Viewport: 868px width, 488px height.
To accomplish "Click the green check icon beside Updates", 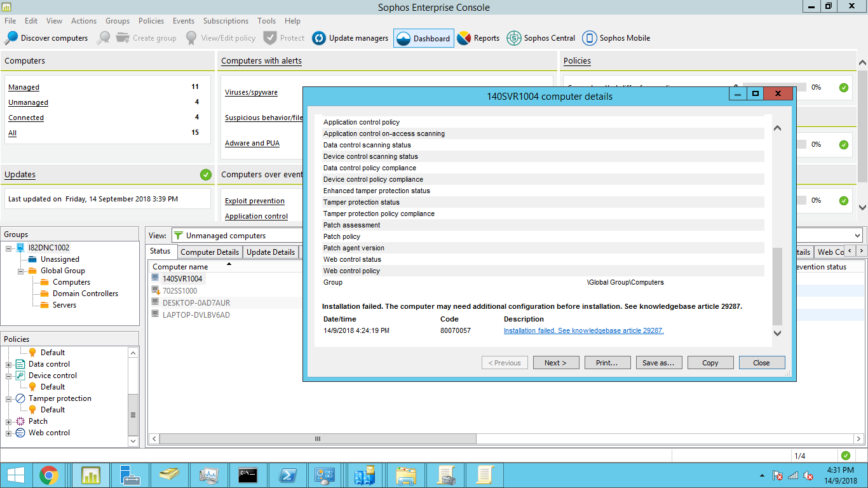I will click(x=206, y=174).
